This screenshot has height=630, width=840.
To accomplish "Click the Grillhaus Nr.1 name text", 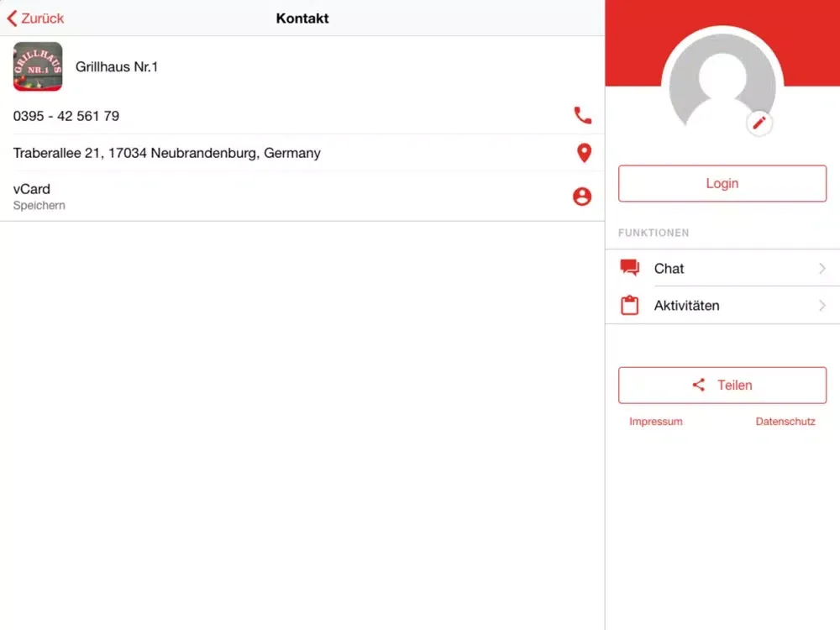I will pos(116,66).
